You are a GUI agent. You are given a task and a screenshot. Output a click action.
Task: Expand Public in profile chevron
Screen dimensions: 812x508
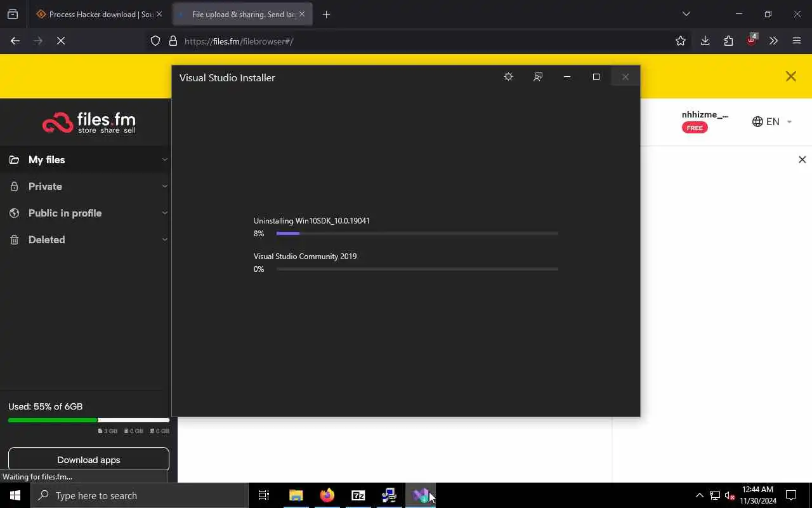point(165,213)
